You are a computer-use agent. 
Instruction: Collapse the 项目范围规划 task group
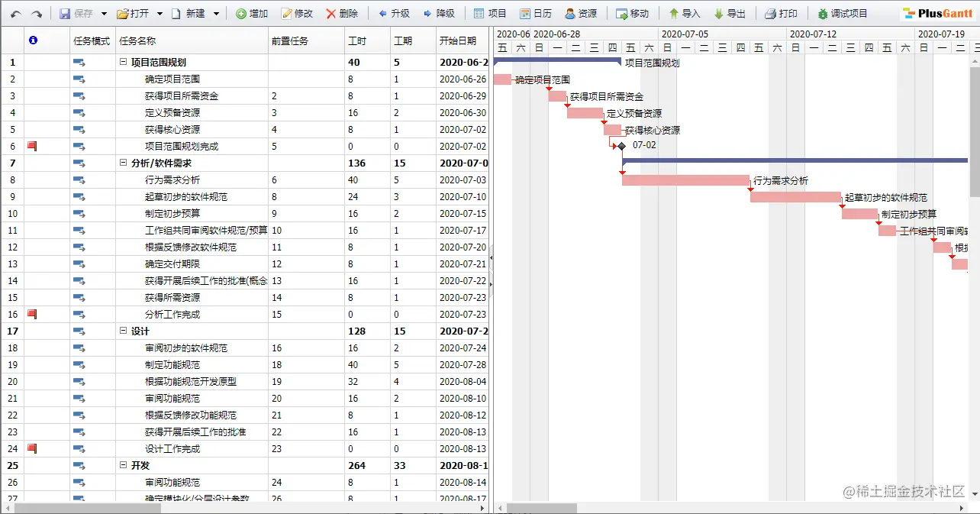122,62
